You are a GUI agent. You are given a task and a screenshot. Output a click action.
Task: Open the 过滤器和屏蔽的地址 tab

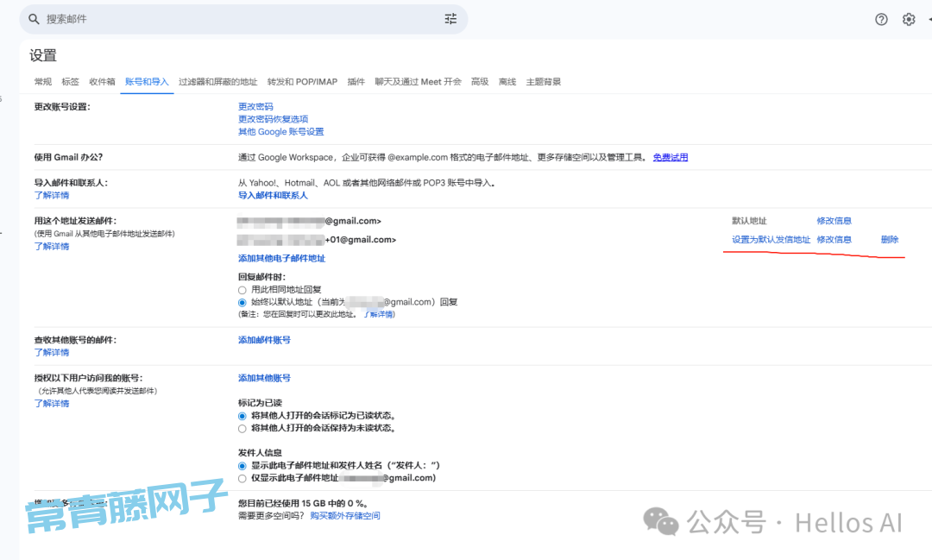tap(217, 82)
